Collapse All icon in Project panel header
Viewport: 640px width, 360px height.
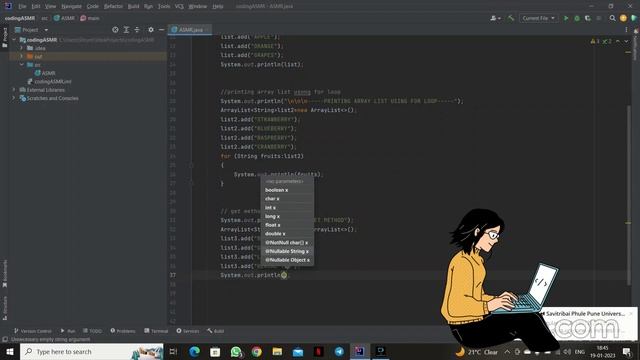[137, 30]
